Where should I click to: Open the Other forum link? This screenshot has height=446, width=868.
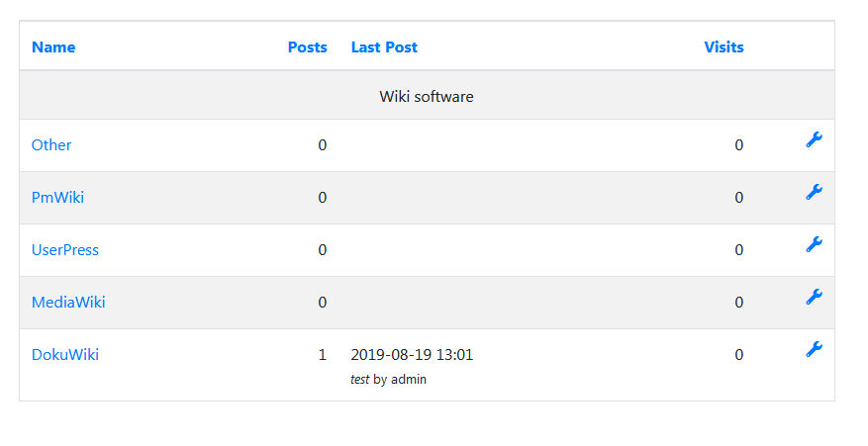(51, 145)
